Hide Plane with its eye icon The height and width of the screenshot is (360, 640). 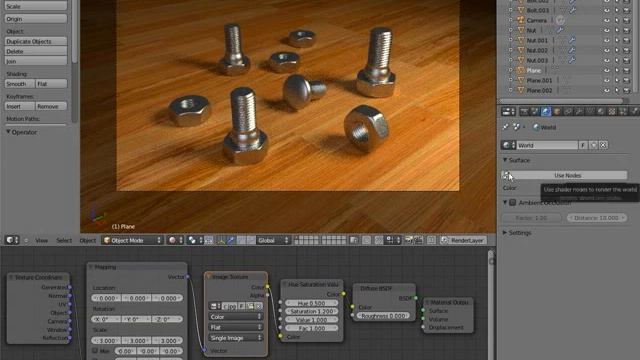click(x=607, y=70)
